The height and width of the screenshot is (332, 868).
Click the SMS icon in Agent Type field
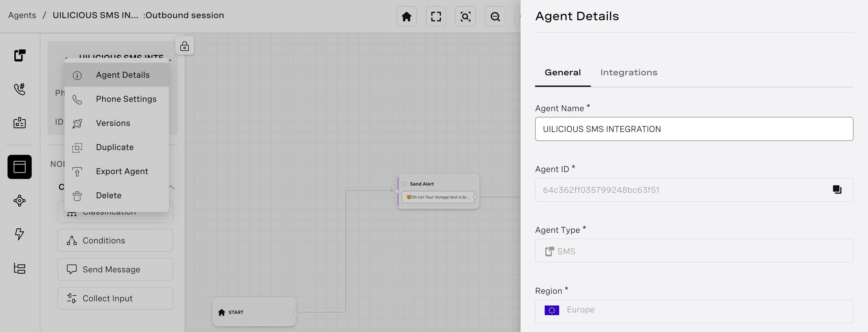pyautogui.click(x=550, y=252)
